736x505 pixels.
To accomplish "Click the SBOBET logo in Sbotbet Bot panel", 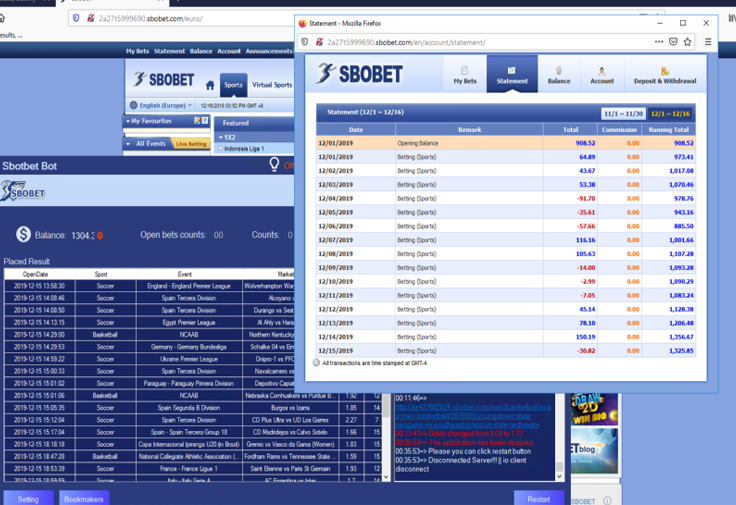I will tap(23, 191).
